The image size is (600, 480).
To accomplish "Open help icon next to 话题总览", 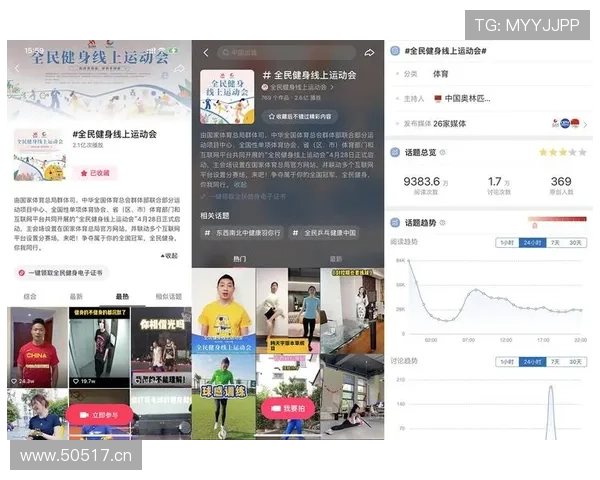I will [443, 152].
